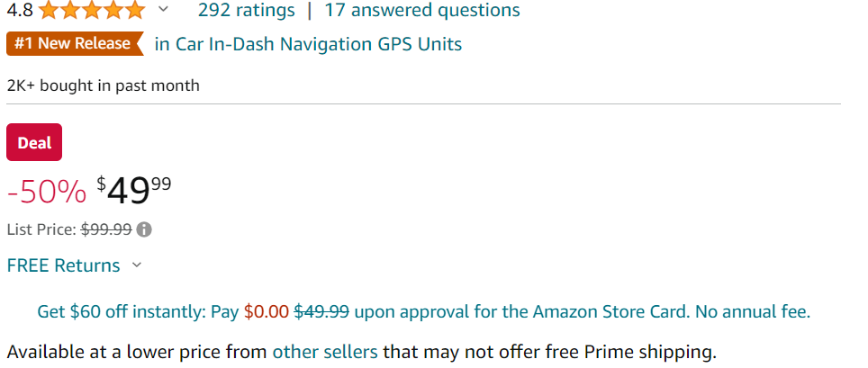Image resolution: width=868 pixels, height=368 pixels.
Task: Select the large $49.99 deal price
Action: pyautogui.click(x=134, y=191)
